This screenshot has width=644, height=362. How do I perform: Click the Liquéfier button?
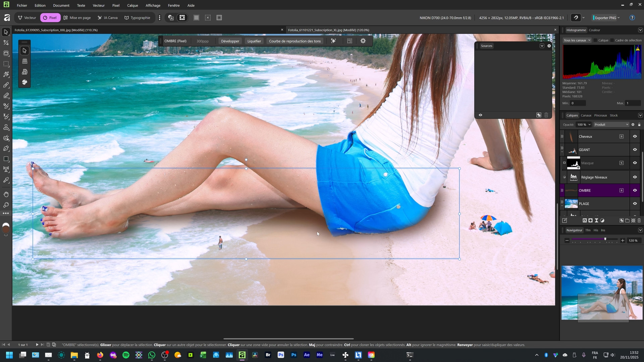254,41
